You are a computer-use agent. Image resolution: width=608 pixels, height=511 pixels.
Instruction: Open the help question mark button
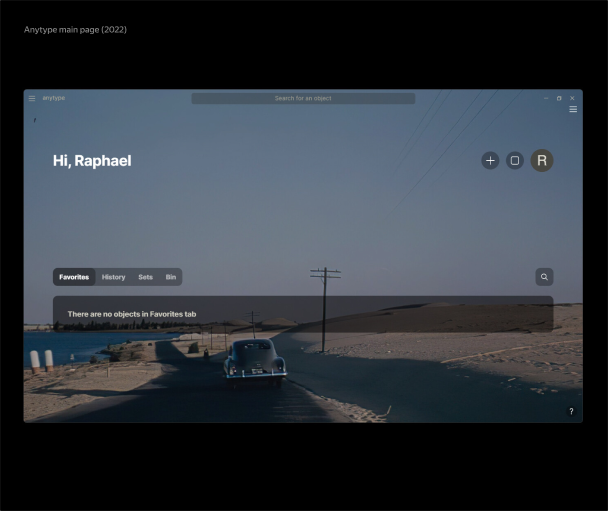tap(571, 411)
